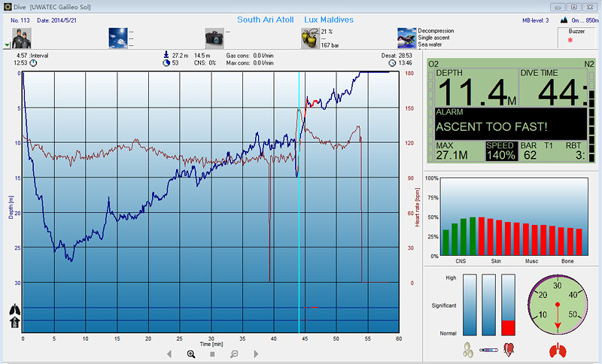Click the dive number No. 113

tap(20, 20)
